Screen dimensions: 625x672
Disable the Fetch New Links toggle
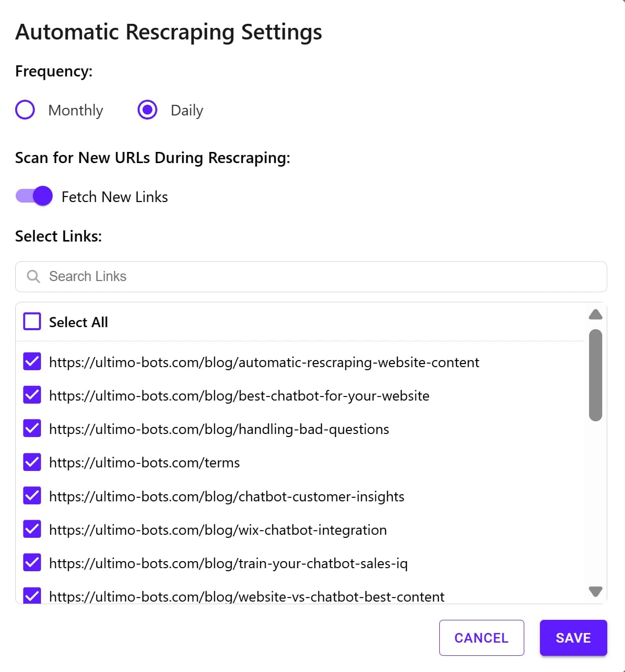[33, 196]
